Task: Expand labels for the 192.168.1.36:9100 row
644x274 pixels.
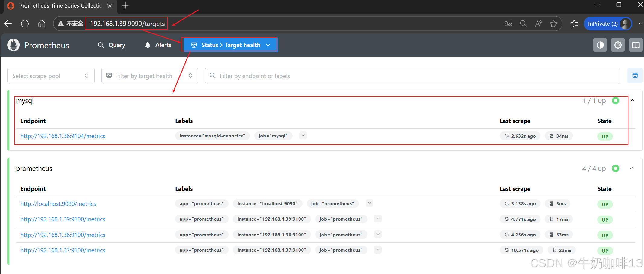Action: pyautogui.click(x=378, y=234)
